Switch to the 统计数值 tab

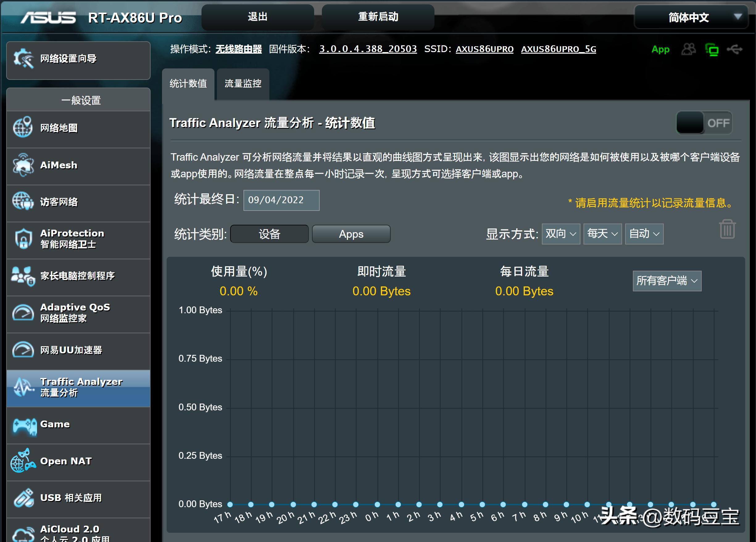coord(189,84)
